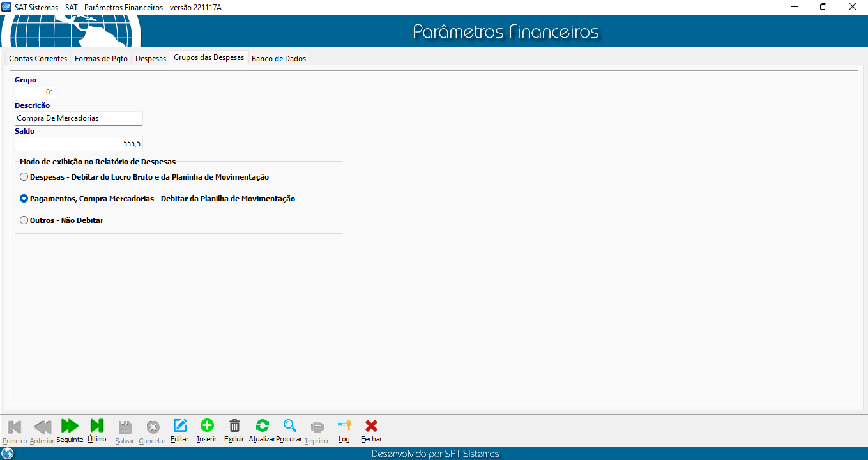The height and width of the screenshot is (460, 868).
Task: Close the form with Fechar icon
Action: point(371,426)
